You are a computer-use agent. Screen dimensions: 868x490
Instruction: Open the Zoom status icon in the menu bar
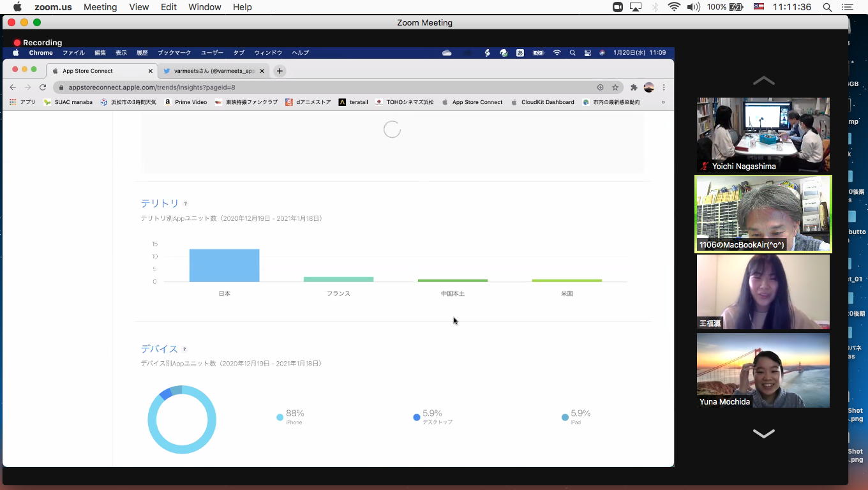tap(617, 7)
